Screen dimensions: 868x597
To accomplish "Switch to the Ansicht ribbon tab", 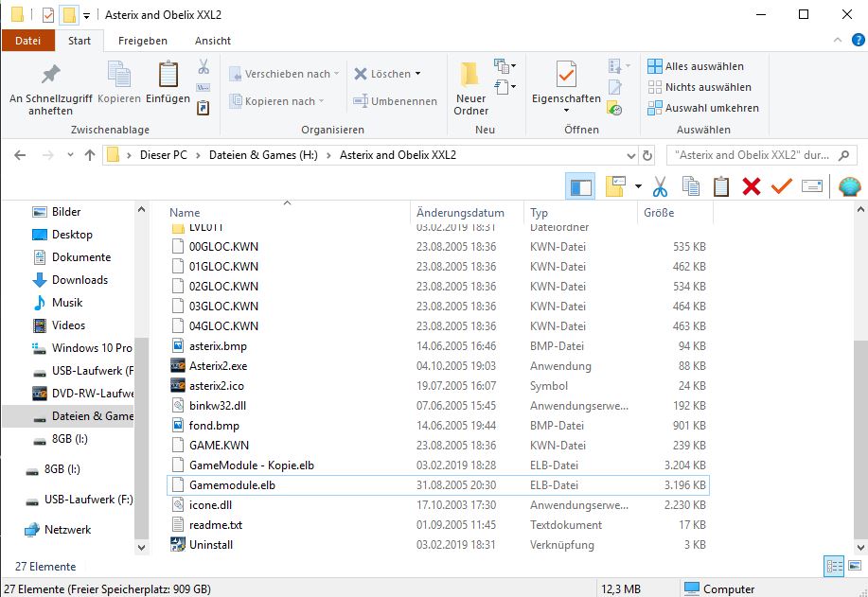I will [213, 41].
